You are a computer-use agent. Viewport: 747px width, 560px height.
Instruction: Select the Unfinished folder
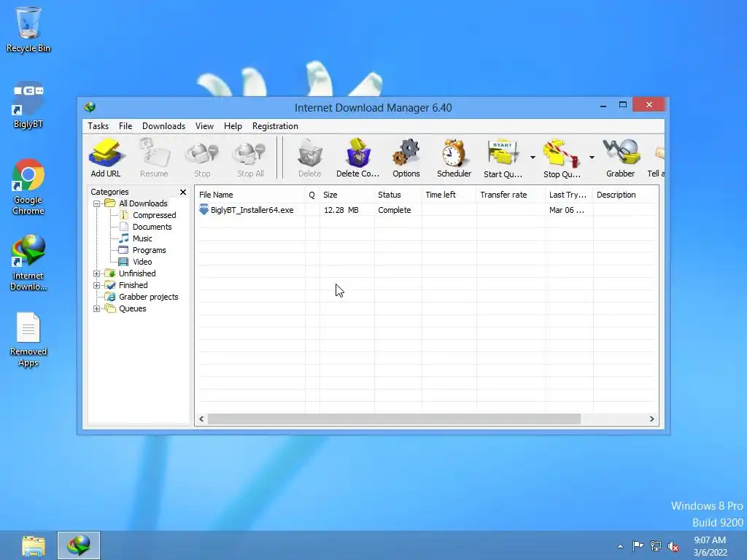click(x=137, y=273)
